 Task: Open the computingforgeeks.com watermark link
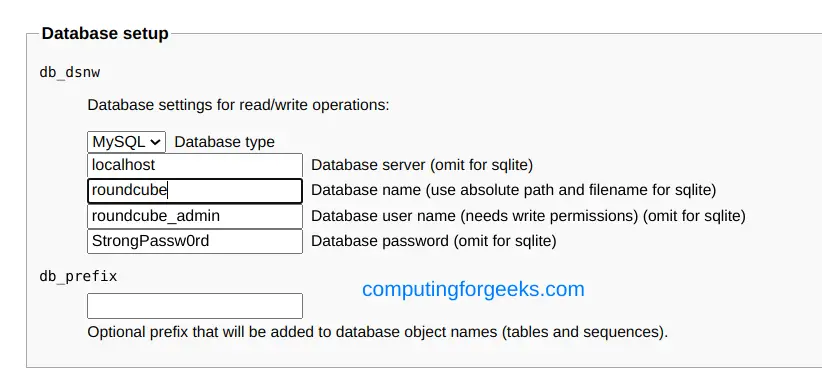[x=473, y=289]
